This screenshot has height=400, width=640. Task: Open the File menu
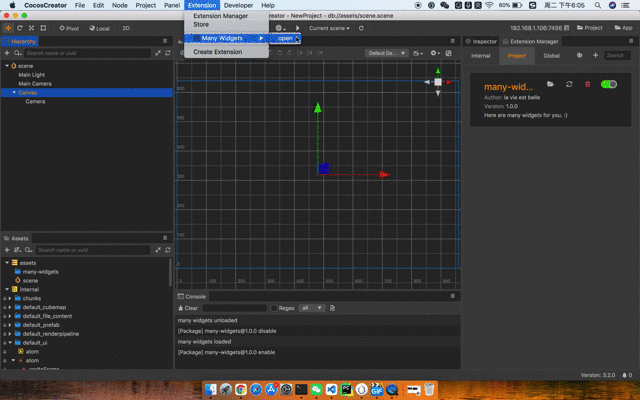80,5
